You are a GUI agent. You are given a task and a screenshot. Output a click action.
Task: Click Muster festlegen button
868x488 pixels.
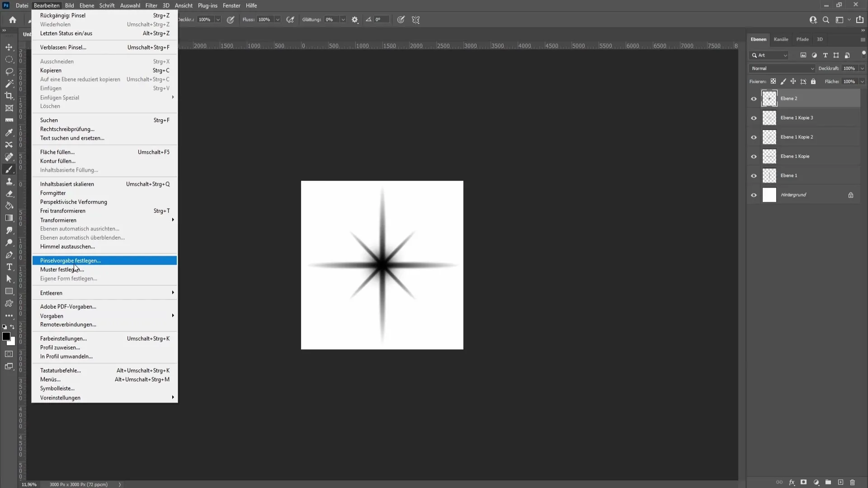pyautogui.click(x=62, y=269)
